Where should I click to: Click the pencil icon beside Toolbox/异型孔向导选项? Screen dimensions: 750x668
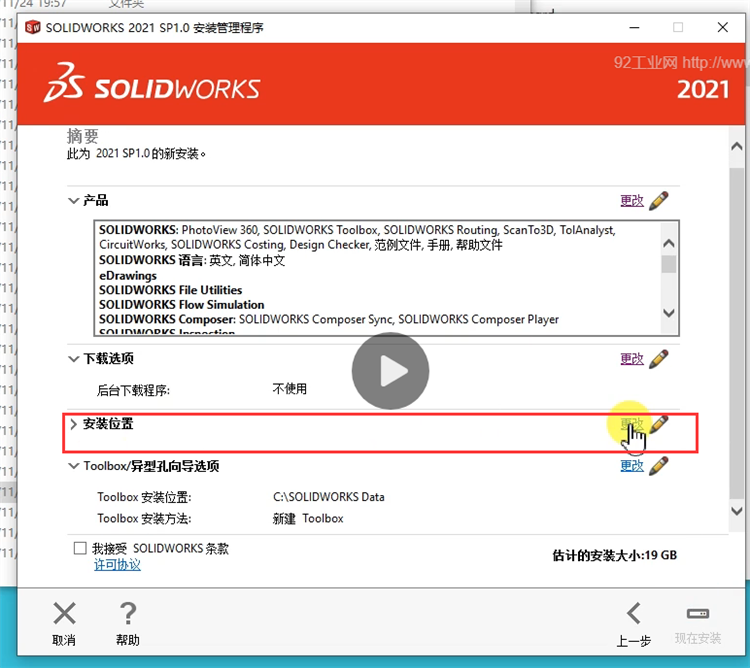659,466
